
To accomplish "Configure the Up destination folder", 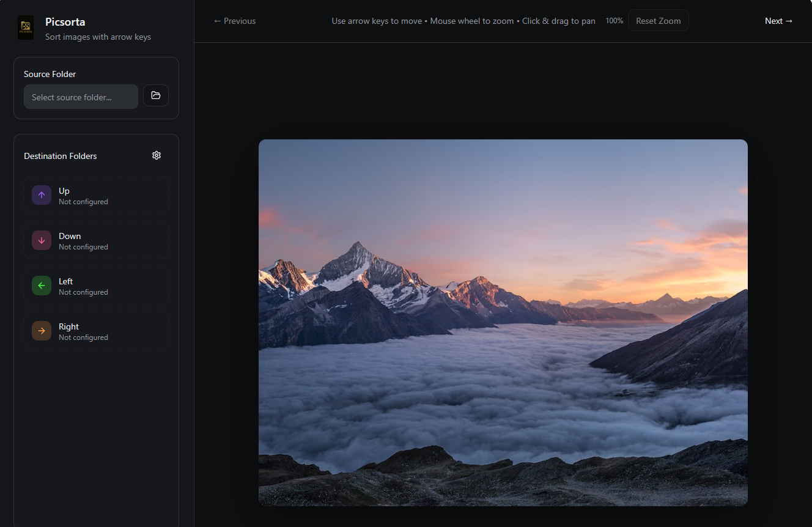I will click(x=96, y=194).
